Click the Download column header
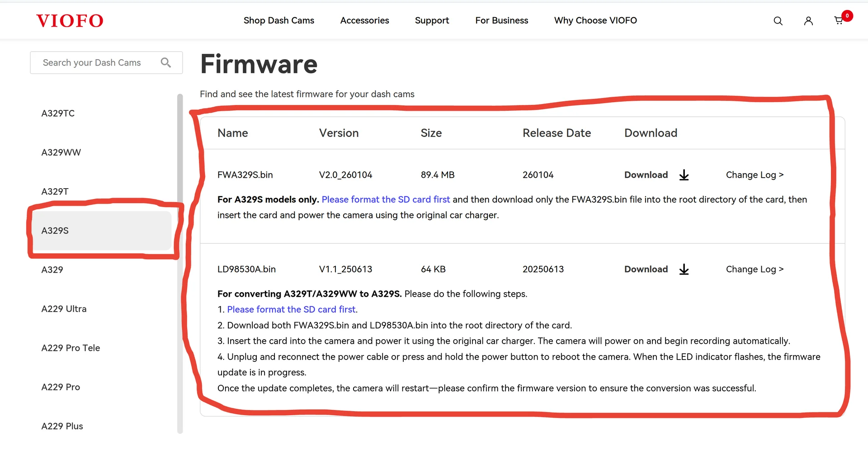The width and height of the screenshot is (868, 450). 651,133
